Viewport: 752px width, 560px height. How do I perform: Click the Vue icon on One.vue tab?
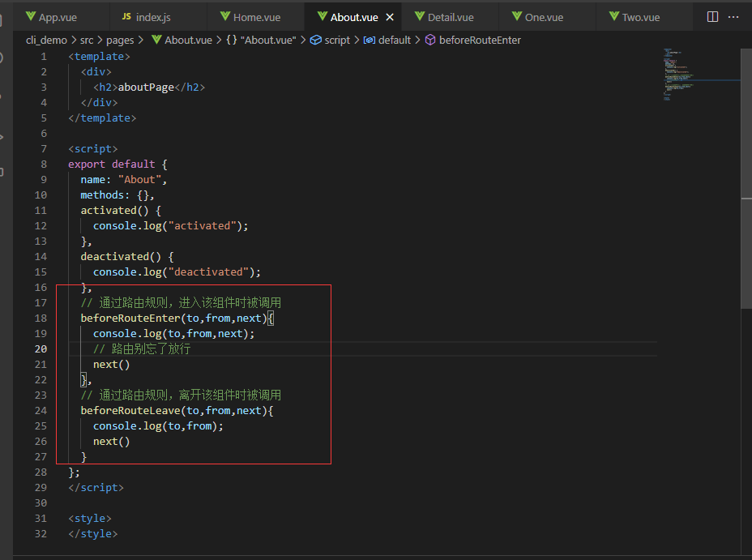517,17
